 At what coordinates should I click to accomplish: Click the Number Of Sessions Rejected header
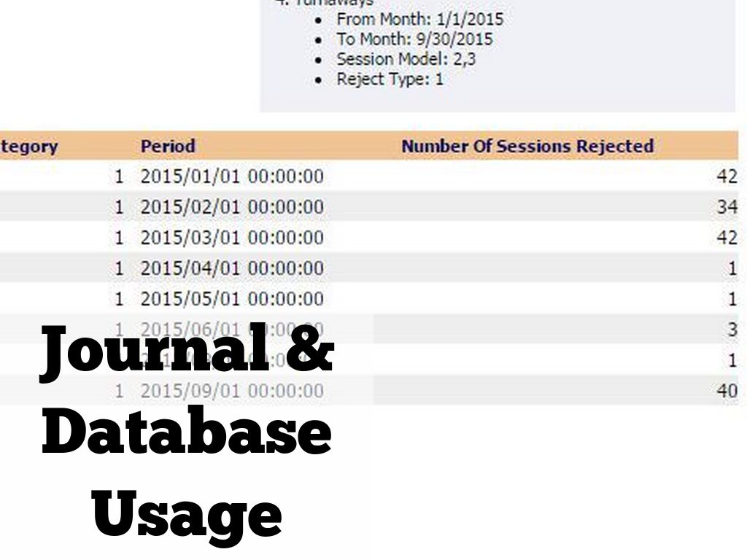click(x=527, y=146)
